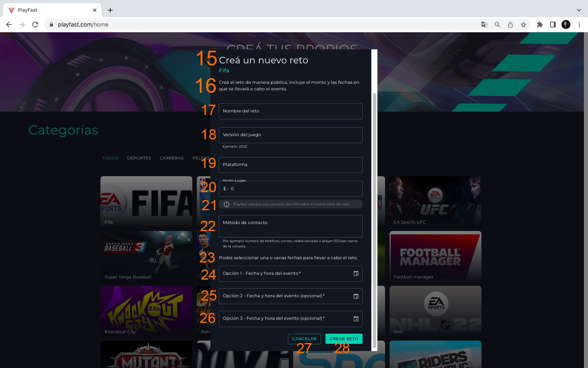Open a new browser tab

point(110,10)
